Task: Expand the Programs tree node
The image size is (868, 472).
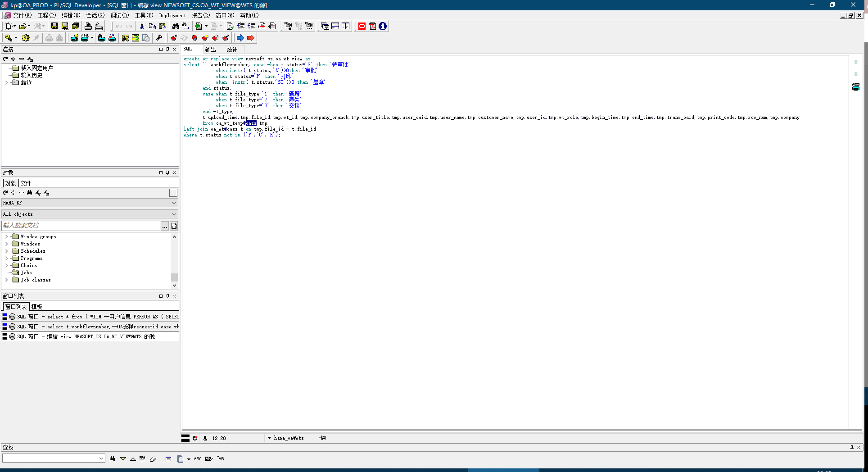Action: pos(7,258)
